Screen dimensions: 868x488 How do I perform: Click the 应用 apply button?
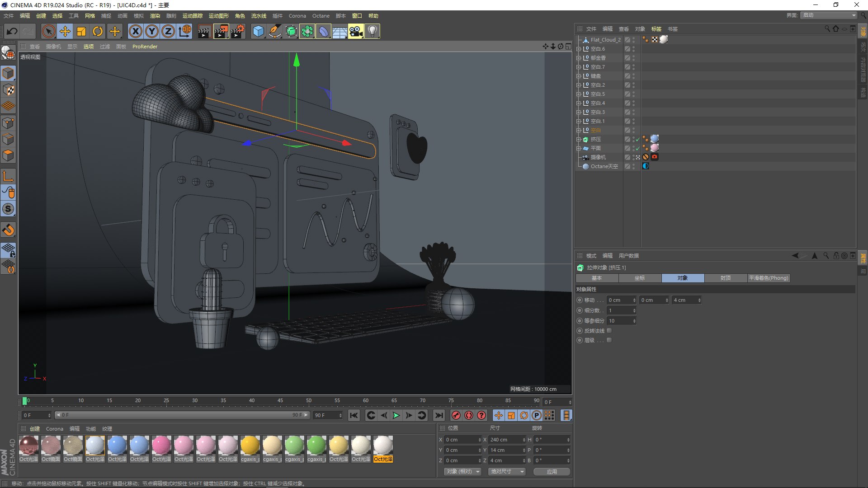coord(552,471)
